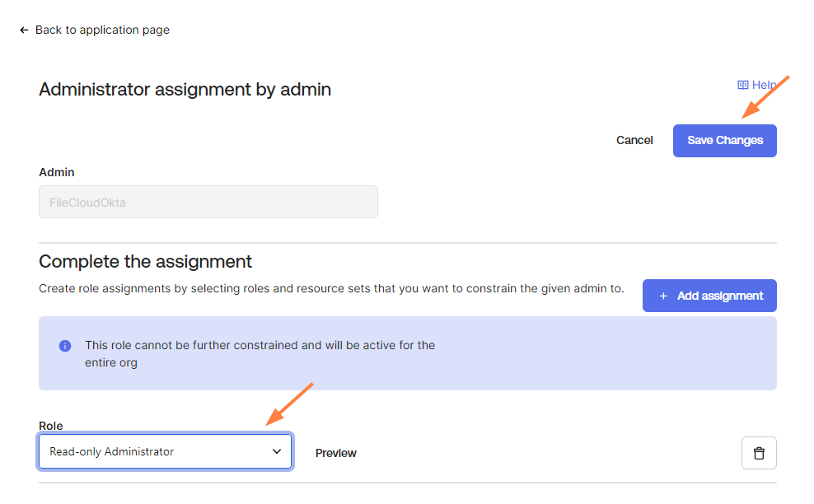814x504 pixels.
Task: Delete assignment with the trash icon
Action: (759, 453)
